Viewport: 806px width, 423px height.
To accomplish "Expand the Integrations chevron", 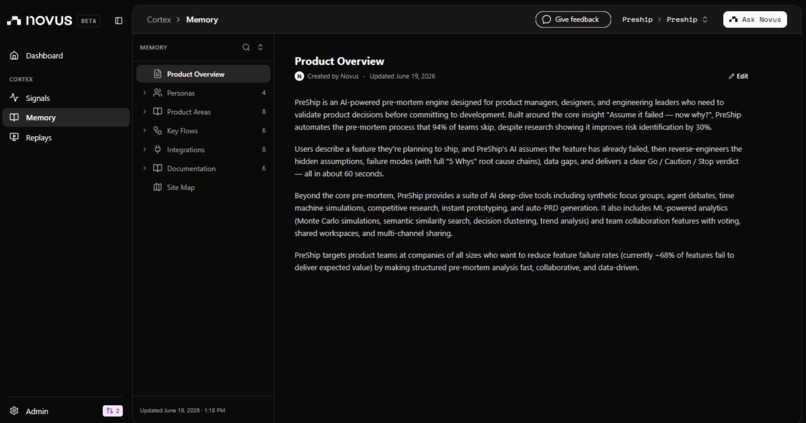I will click(144, 150).
